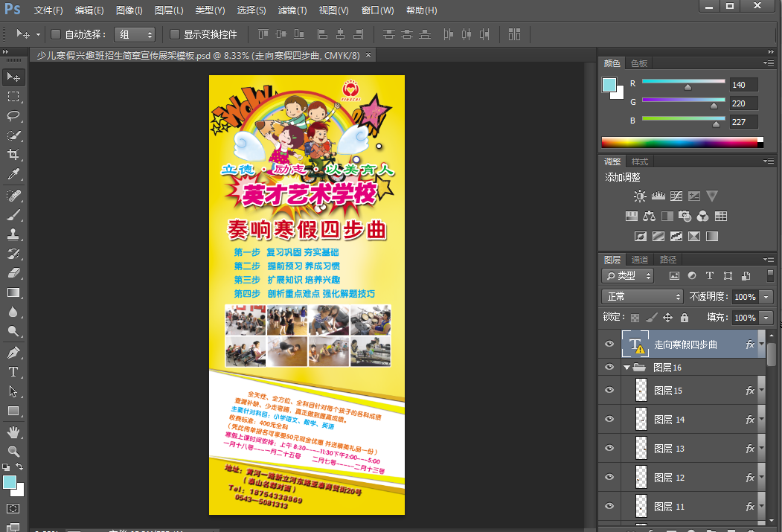
Task: Select the Horizontal Type tool
Action: click(13, 372)
